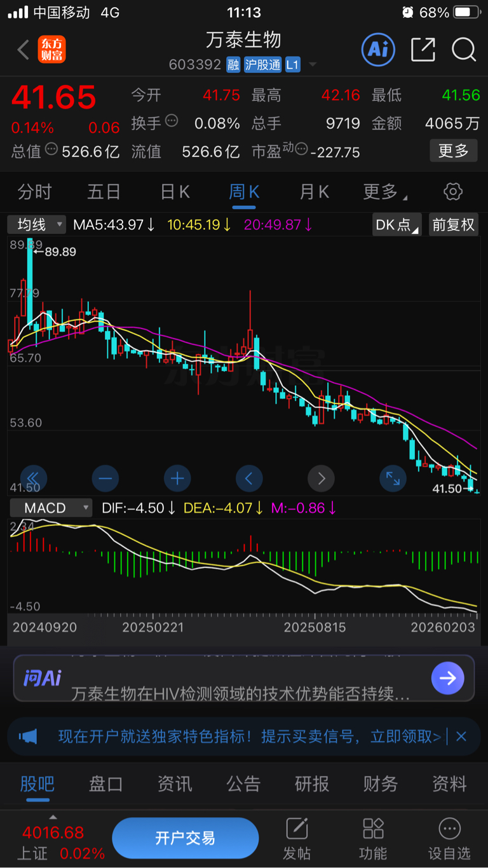Tap info icon next to 换手
Image resolution: width=488 pixels, height=868 pixels.
pos(172,121)
